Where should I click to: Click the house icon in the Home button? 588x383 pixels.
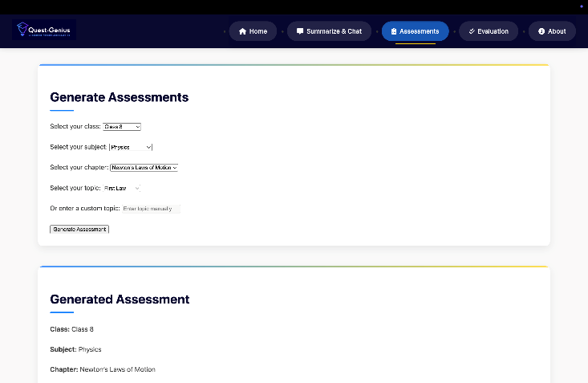tap(242, 31)
